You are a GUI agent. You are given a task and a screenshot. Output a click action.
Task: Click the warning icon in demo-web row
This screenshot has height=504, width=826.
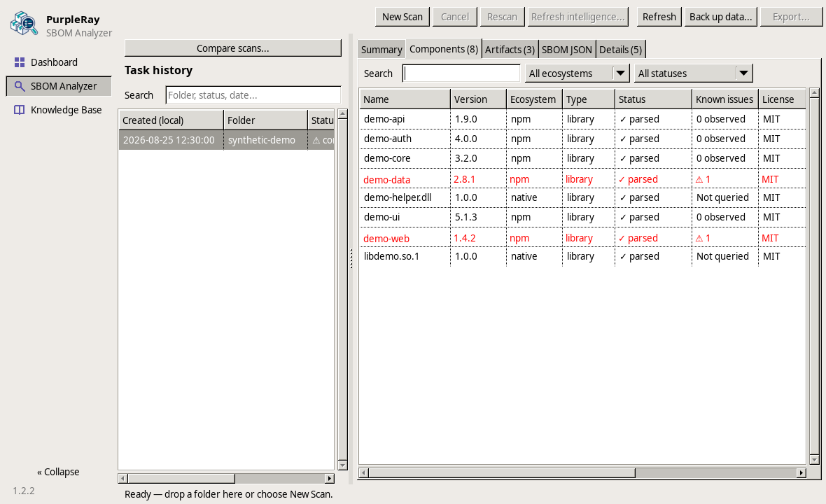699,239
